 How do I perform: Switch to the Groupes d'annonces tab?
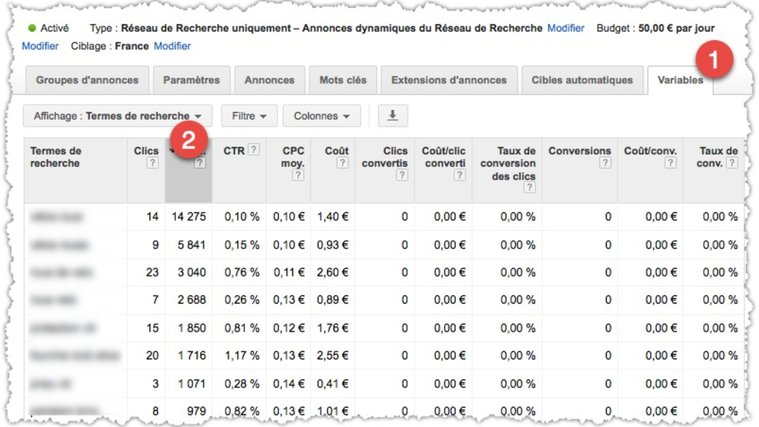coord(87,80)
